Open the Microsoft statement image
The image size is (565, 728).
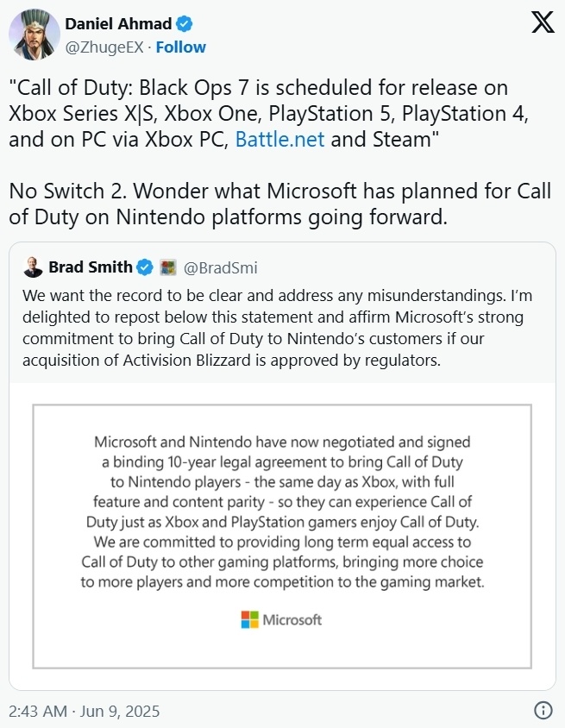point(282,537)
